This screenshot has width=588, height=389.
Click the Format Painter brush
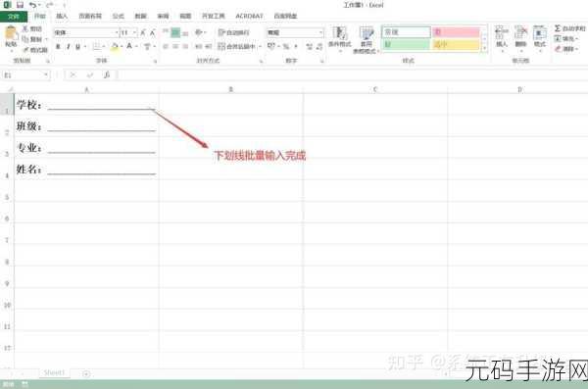[35, 49]
